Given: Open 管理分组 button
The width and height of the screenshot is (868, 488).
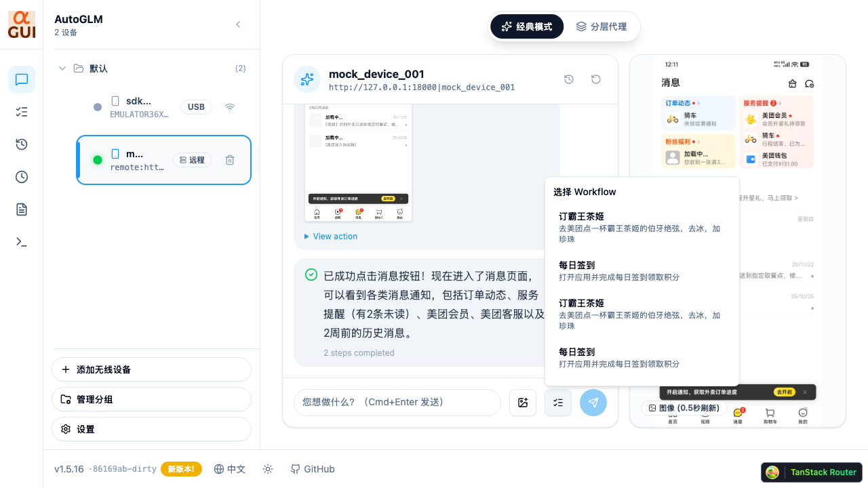Looking at the screenshot, I should coord(151,399).
